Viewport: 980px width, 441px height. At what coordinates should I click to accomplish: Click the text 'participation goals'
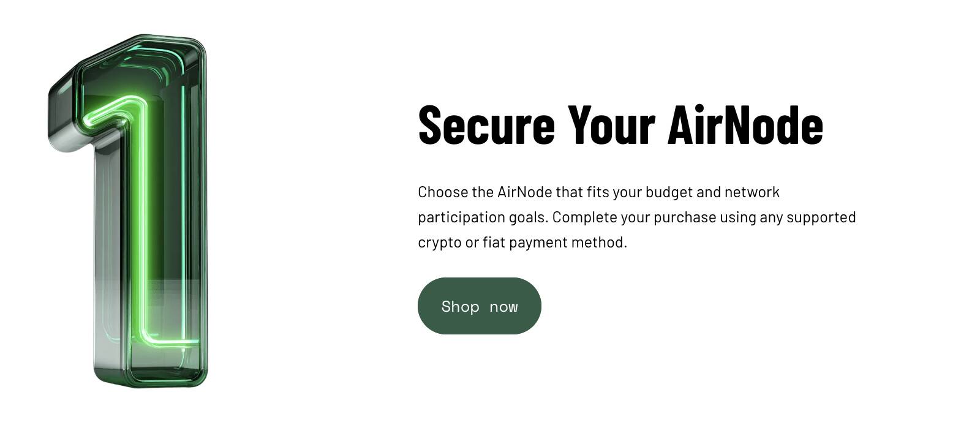point(482,217)
